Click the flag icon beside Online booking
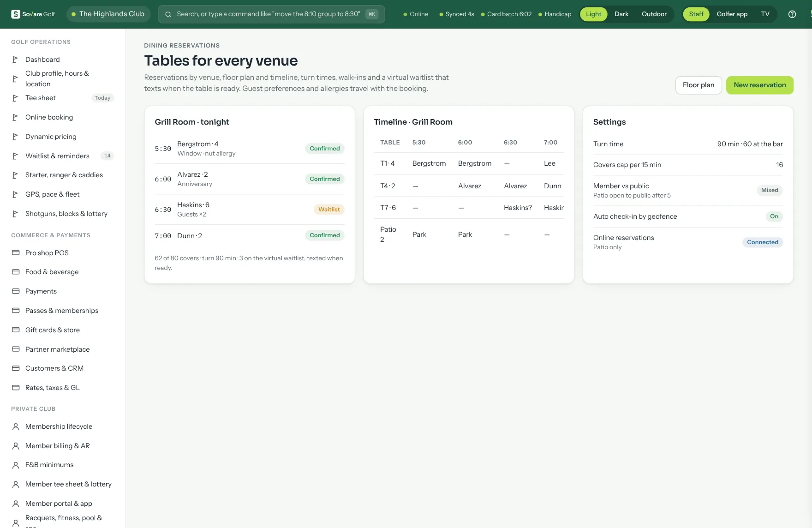Image resolution: width=812 pixels, height=528 pixels. coord(15,117)
